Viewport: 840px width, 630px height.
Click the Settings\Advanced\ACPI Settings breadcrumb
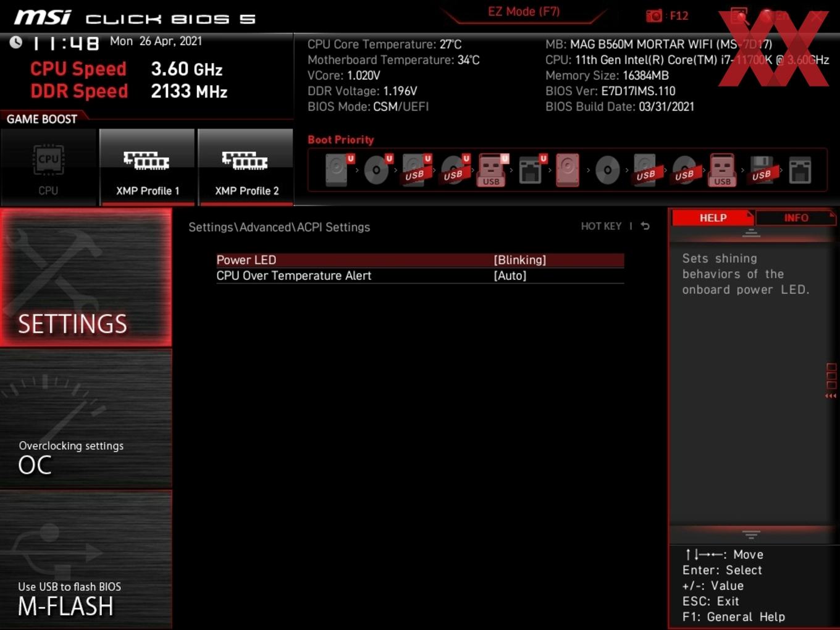pyautogui.click(x=279, y=227)
